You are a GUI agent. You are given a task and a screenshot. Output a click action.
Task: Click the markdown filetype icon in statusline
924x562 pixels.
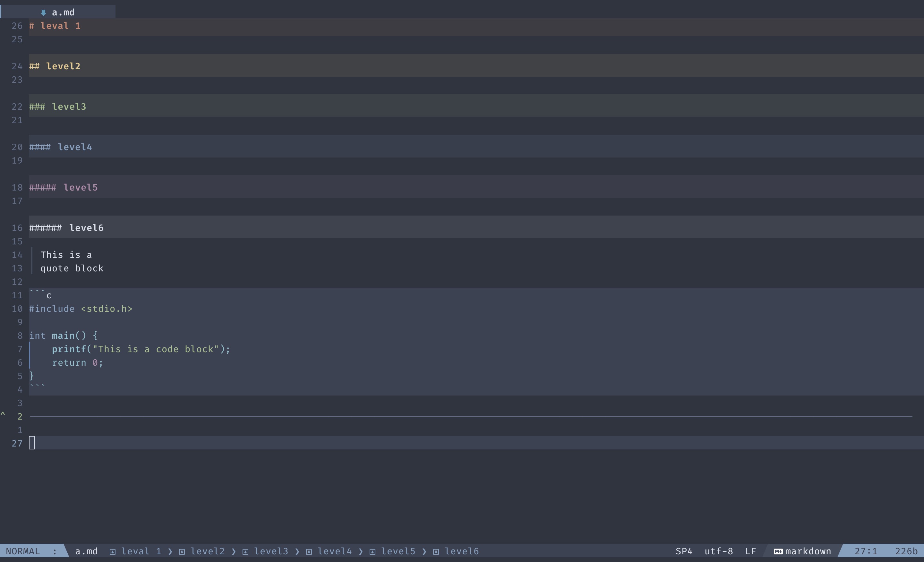(x=778, y=551)
